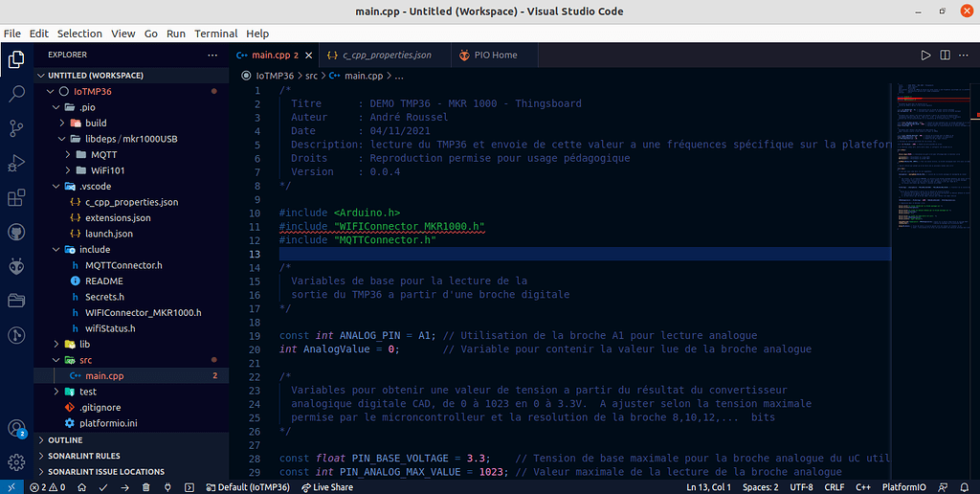This screenshot has height=494, width=980.
Task: Click PlatformIO Upload arrow in status bar
Action: [x=125, y=487]
